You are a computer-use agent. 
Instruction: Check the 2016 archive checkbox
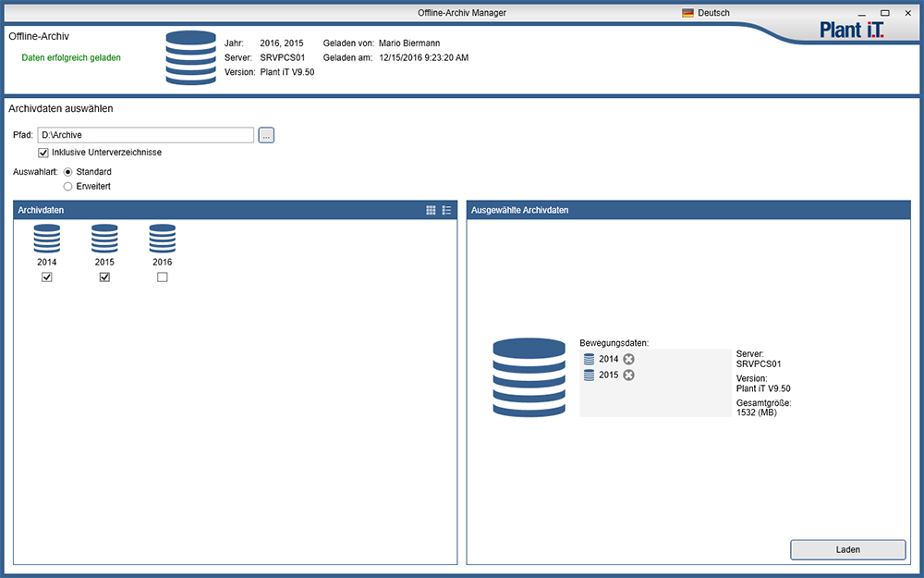point(163,277)
